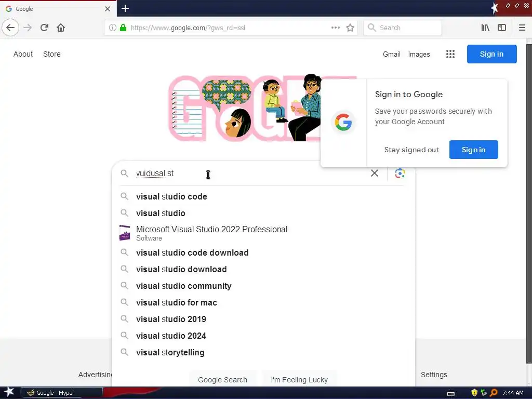Choose Stay signed out
The image size is (532, 399).
point(411,150)
